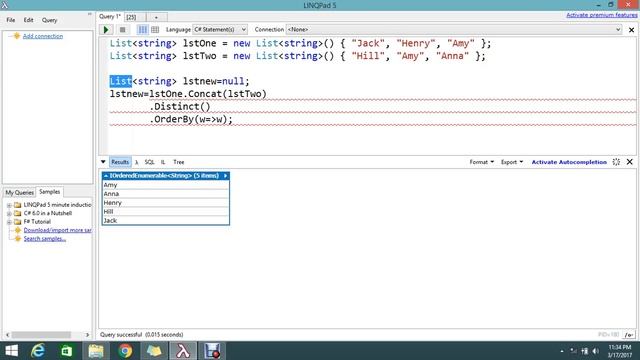Click Download/import more samples link
Image resolution: width=640 pixels, height=360 pixels.
pyautogui.click(x=58, y=230)
